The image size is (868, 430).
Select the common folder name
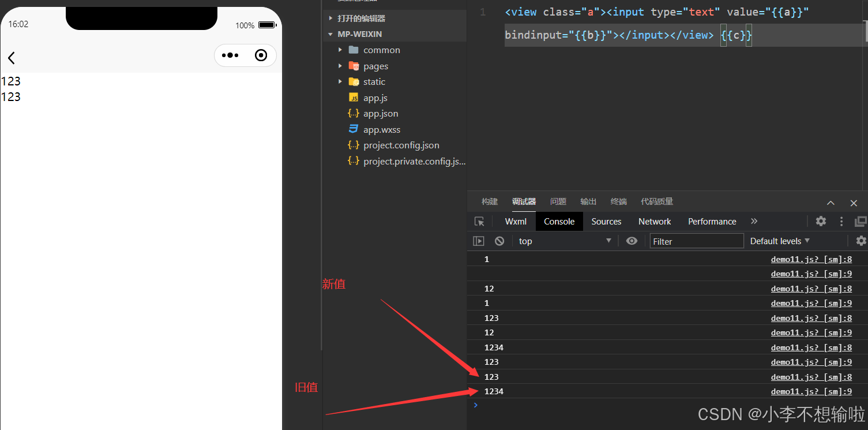pos(382,50)
